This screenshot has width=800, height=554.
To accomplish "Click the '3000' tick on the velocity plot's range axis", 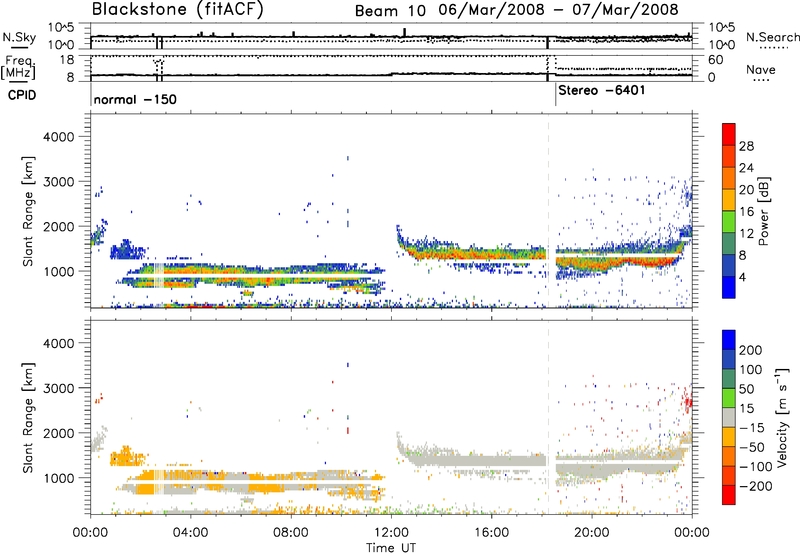I will tap(58, 388).
